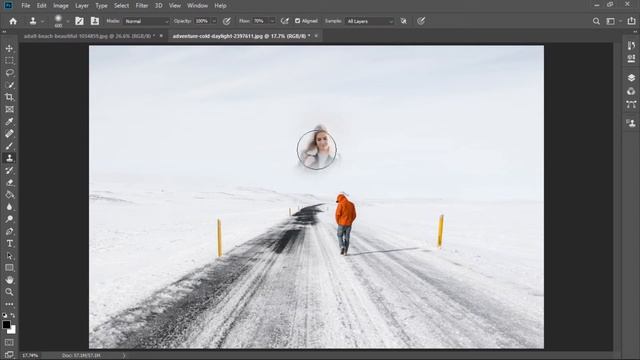The height and width of the screenshot is (360, 640).
Task: Open the Sample dropdown set to All Layers
Action: (x=370, y=21)
